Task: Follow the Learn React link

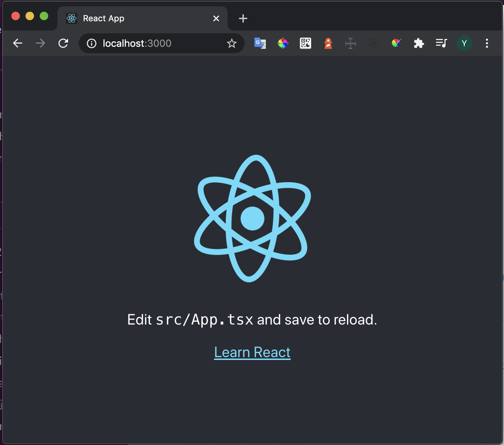Action: click(x=252, y=353)
